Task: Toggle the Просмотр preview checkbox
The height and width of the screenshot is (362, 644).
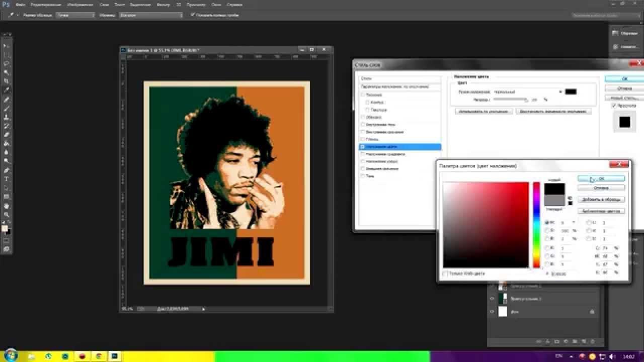Action: click(x=614, y=106)
